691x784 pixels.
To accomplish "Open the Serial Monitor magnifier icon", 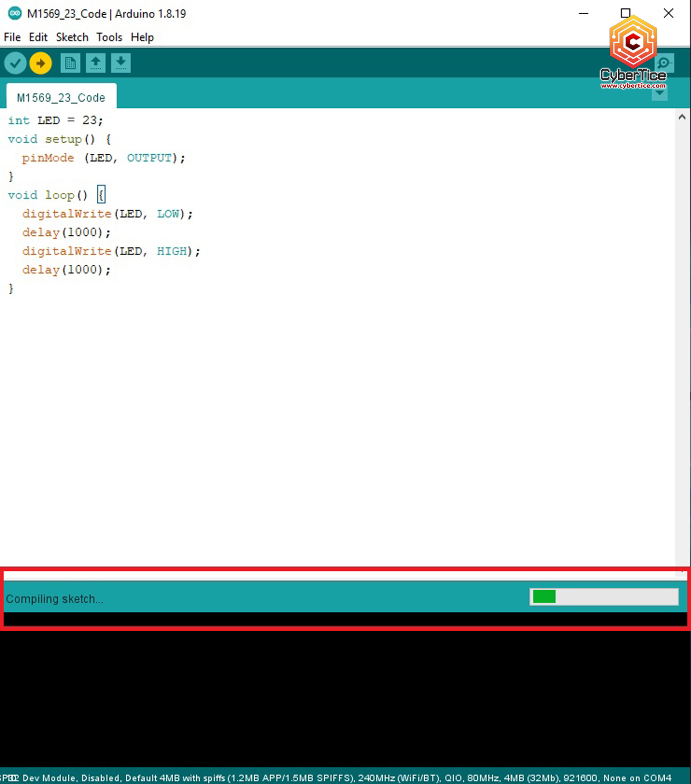I will 665,63.
